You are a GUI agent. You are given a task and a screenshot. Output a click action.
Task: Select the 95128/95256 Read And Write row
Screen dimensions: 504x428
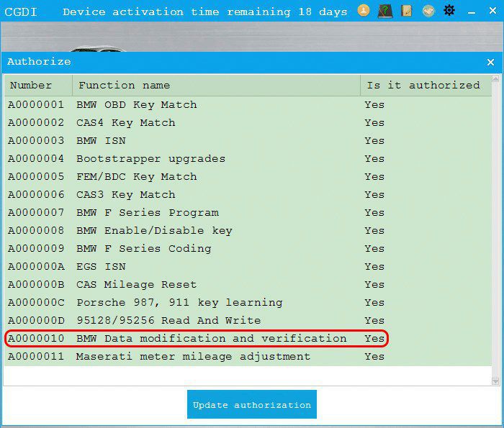coord(248,320)
